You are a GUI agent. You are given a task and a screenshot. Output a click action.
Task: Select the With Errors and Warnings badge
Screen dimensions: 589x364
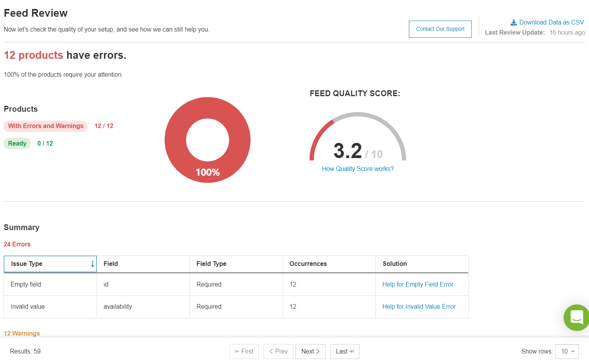[46, 126]
